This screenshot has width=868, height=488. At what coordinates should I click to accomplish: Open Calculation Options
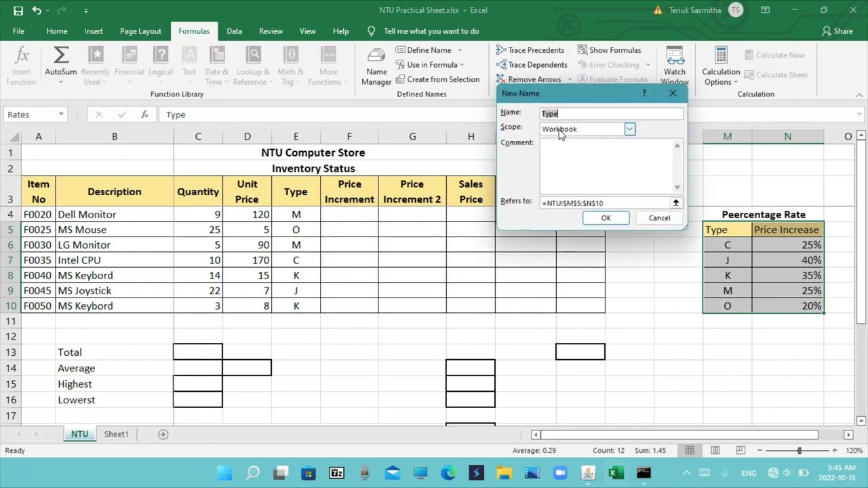click(x=721, y=66)
